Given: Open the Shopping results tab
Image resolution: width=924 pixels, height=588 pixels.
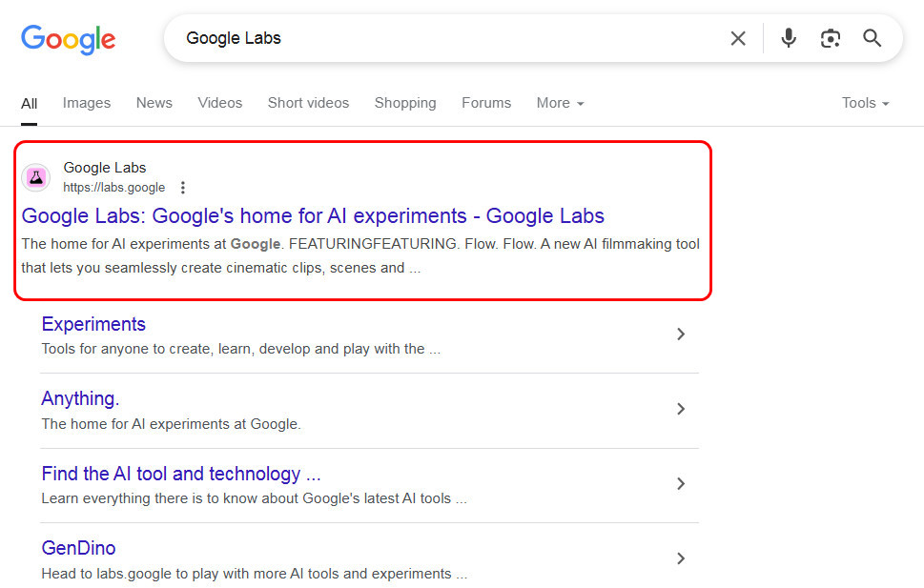Looking at the screenshot, I should pos(404,103).
